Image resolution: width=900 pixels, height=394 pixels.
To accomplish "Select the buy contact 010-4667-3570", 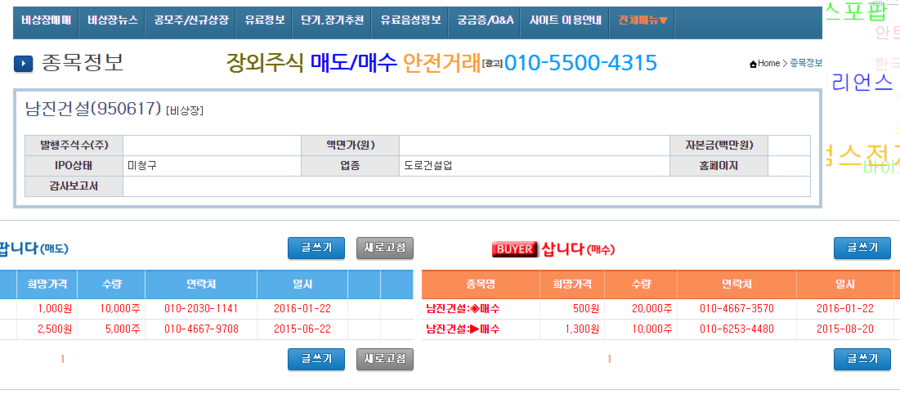I will pos(736,309).
